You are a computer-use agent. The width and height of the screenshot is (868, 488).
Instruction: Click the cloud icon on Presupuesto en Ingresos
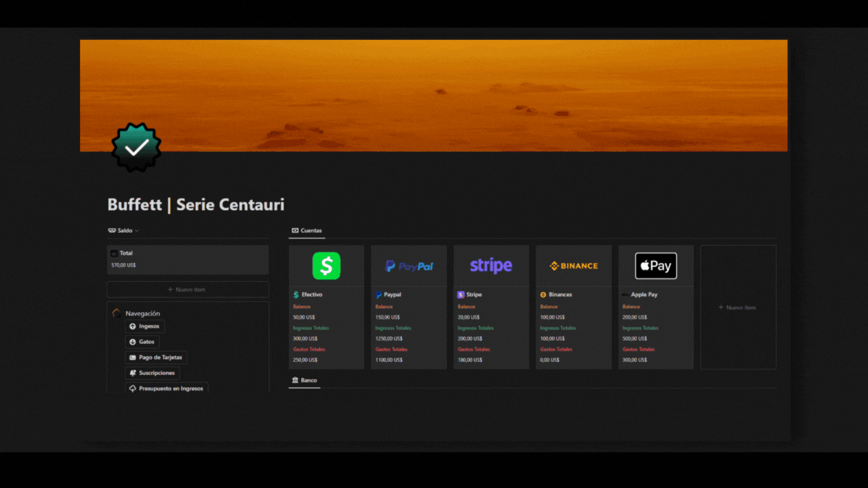(x=133, y=389)
